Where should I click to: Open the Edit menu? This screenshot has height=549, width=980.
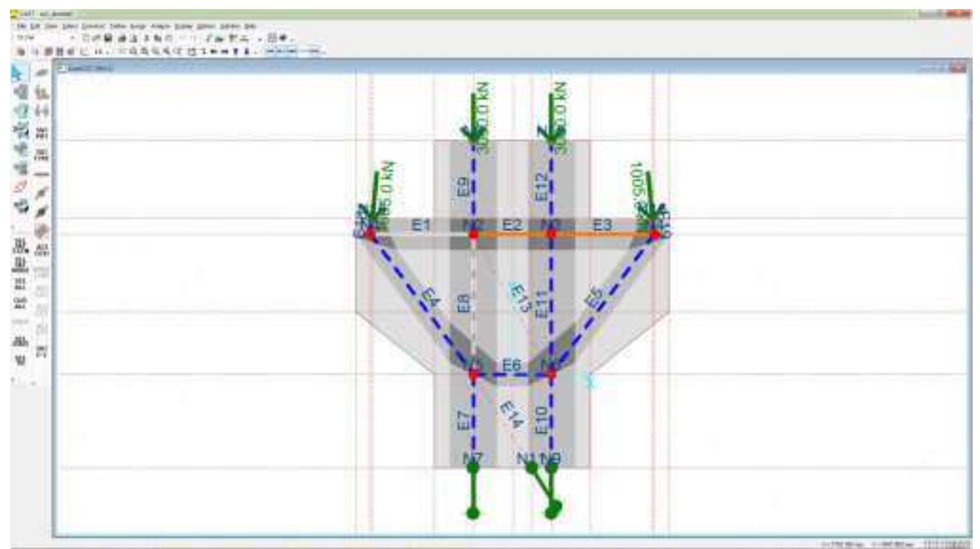36,27
